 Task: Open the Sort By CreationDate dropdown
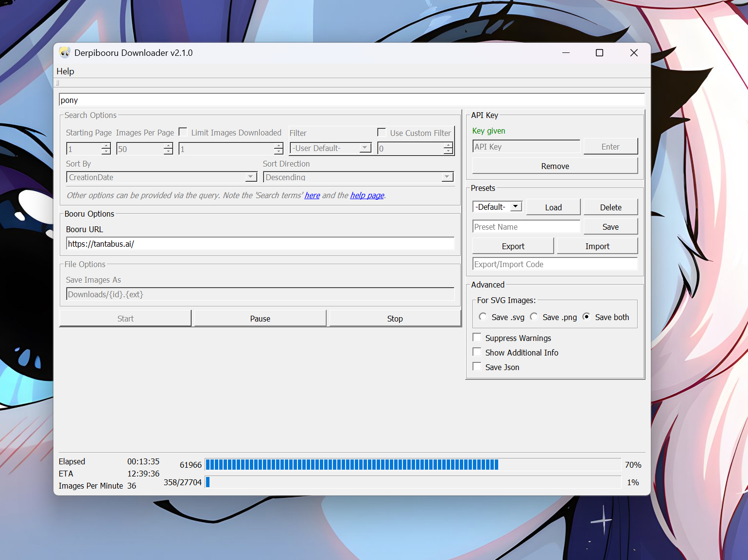(251, 177)
